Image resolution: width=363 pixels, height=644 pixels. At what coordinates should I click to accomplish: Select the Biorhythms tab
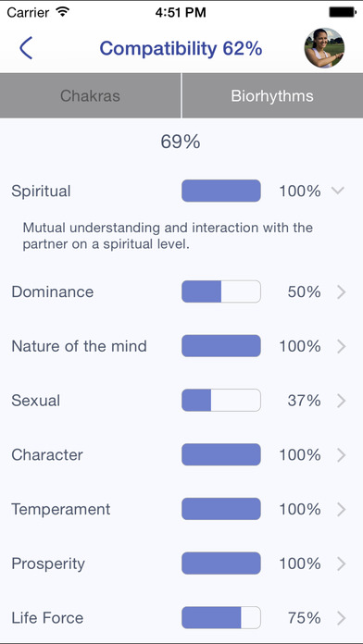point(272,95)
